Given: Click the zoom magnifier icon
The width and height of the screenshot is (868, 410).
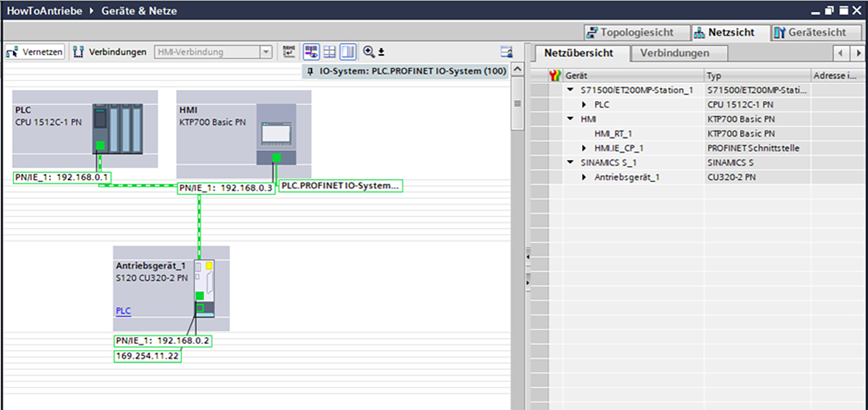Looking at the screenshot, I should [369, 52].
